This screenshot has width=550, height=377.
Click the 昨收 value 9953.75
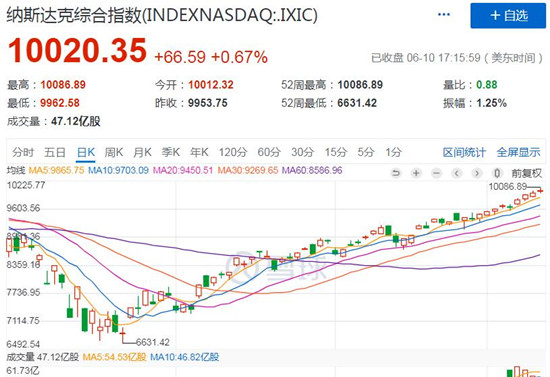(x=208, y=103)
